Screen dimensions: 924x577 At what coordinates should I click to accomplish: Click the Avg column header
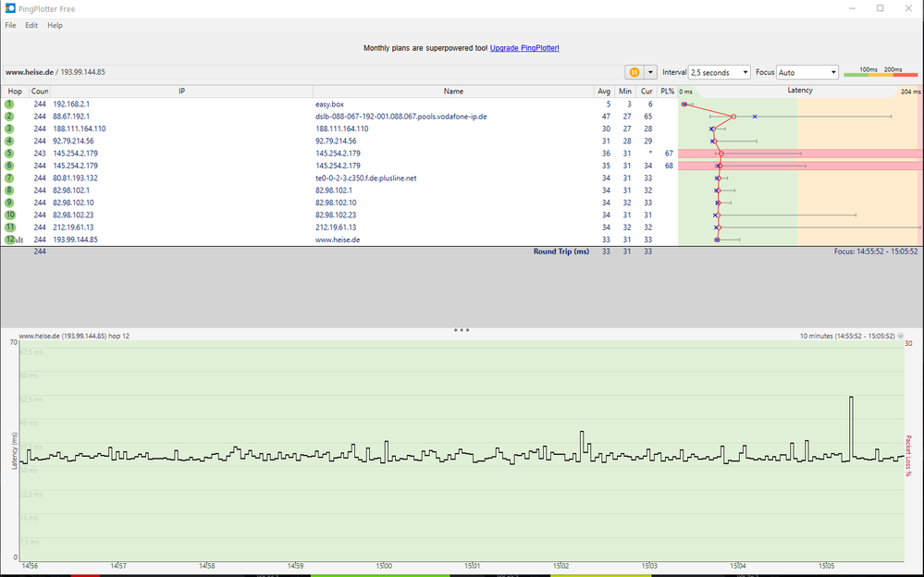click(x=604, y=92)
